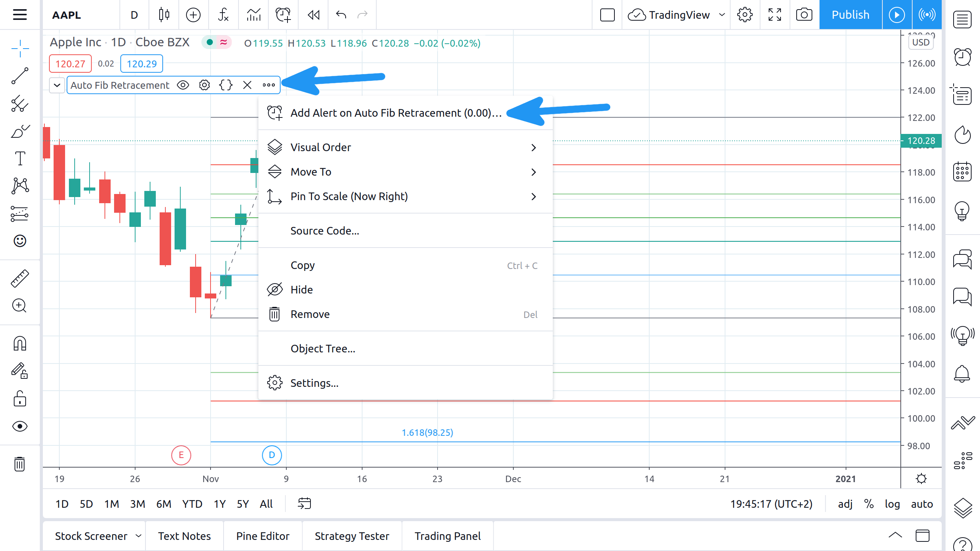Toggle lock all drawing tools
The height and width of the screenshot is (551, 980).
pos(20,398)
